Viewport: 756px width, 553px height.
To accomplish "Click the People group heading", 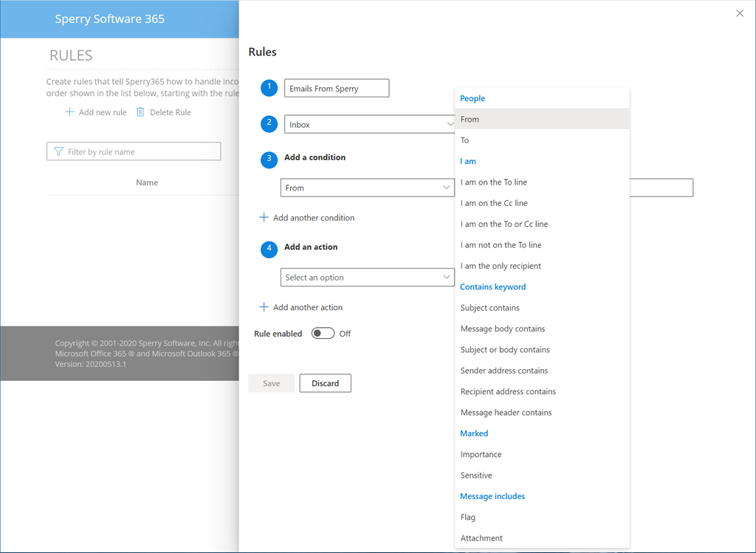I will (472, 98).
